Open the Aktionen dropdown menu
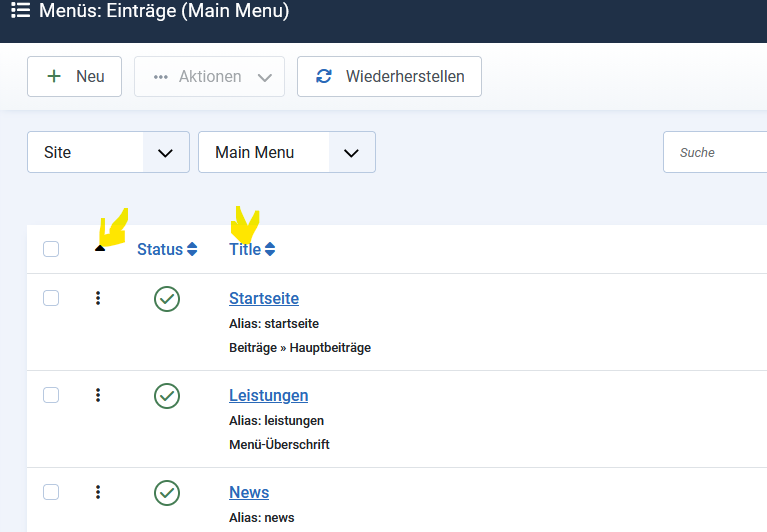Screen dimensions: 767x532 [210, 77]
